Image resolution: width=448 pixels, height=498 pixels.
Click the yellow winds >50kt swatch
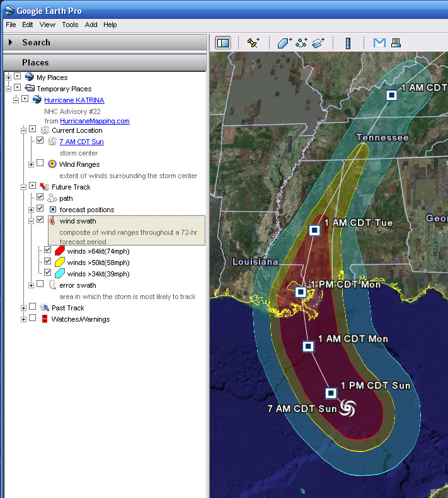click(59, 262)
